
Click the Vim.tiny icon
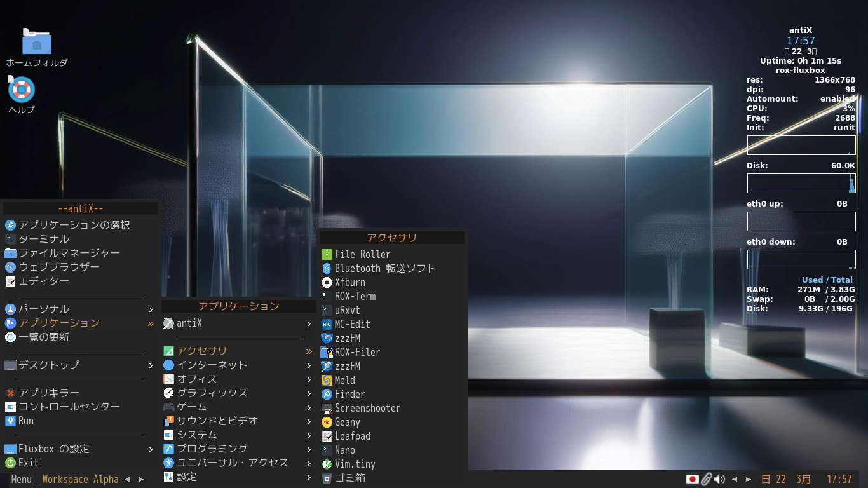(327, 464)
